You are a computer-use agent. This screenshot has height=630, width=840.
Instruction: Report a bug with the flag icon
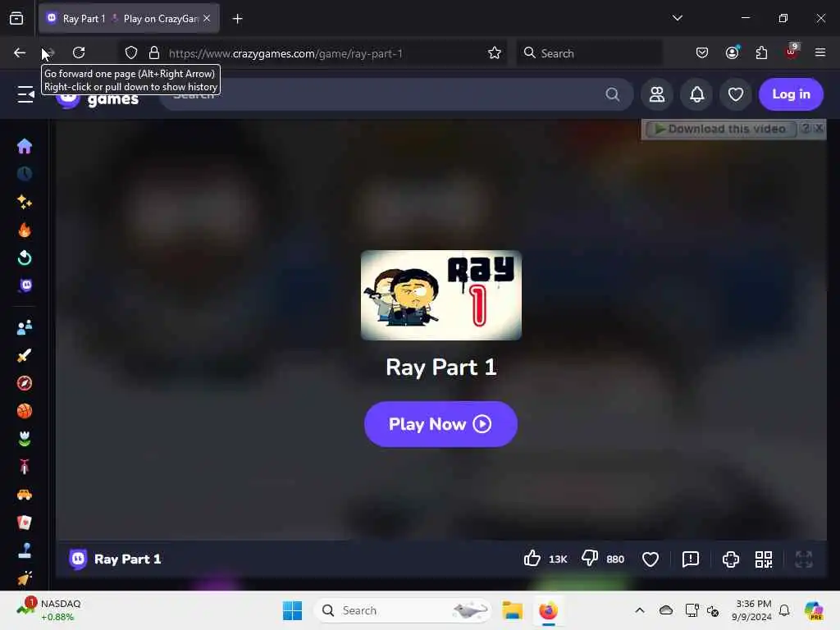[x=691, y=559]
